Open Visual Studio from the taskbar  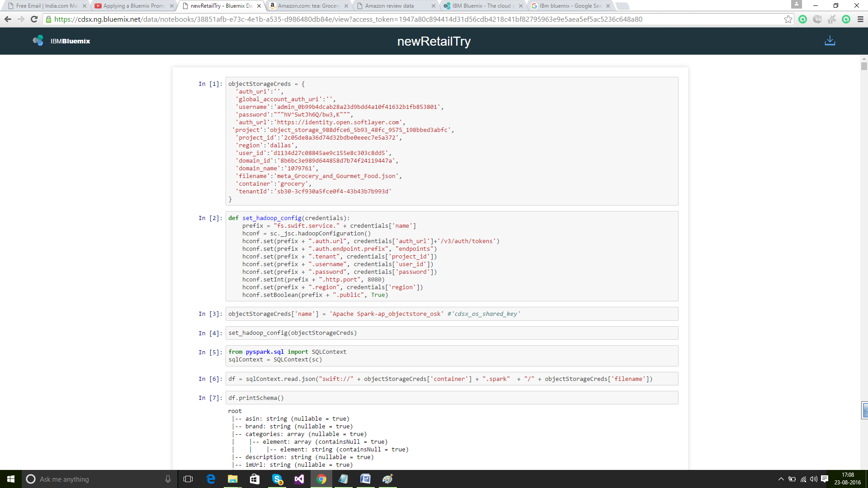coord(299,479)
